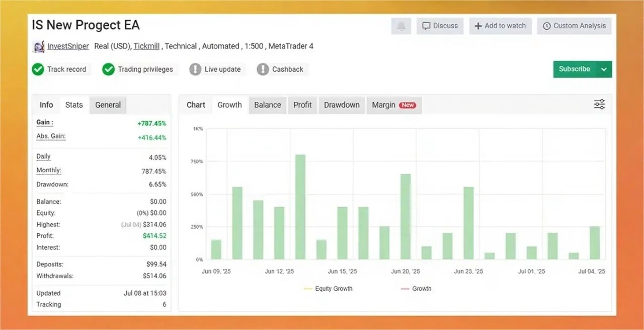
Task: Click the notification bell icon
Action: point(401,26)
